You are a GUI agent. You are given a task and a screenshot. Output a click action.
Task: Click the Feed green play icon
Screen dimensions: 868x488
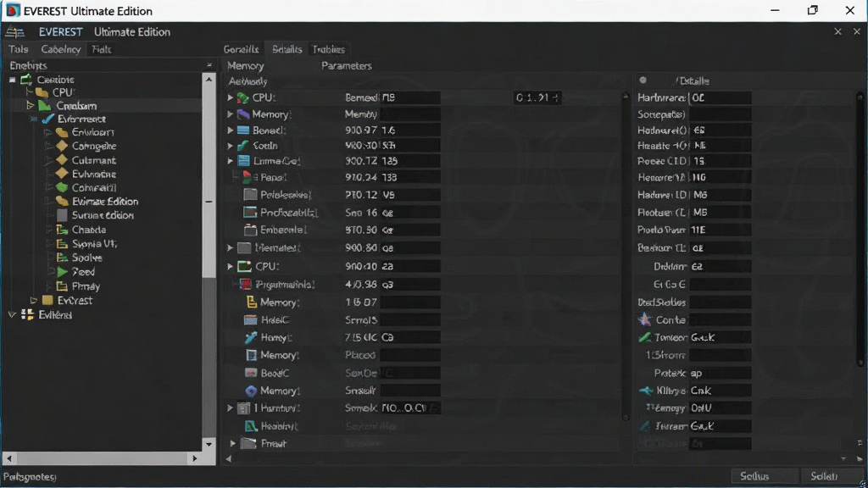(63, 272)
